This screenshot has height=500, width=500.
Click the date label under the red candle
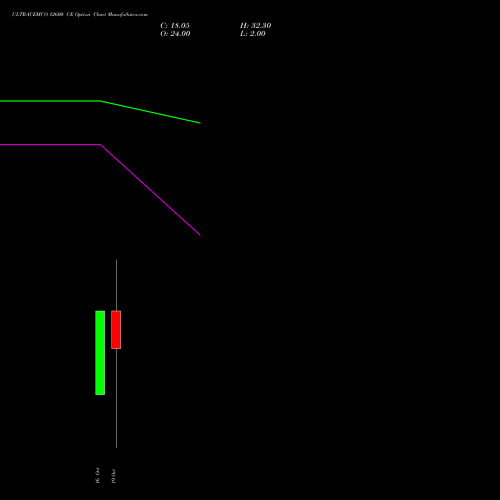pos(113,476)
